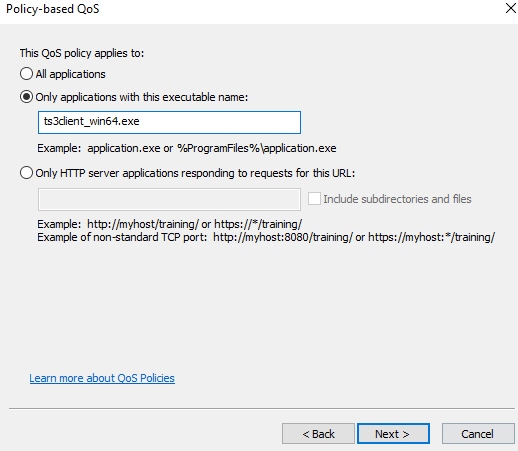Close the Policy-based QoS dialog
The image size is (518, 451).
pos(511,8)
